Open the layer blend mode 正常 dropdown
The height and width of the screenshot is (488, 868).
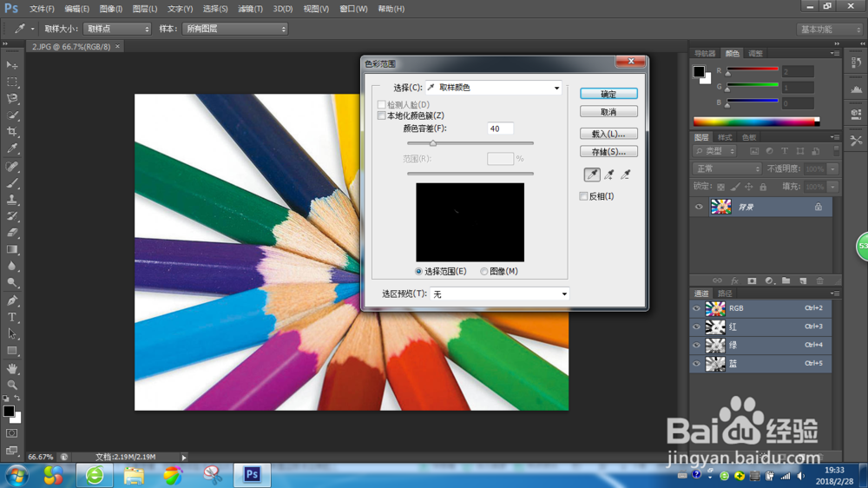click(727, 168)
